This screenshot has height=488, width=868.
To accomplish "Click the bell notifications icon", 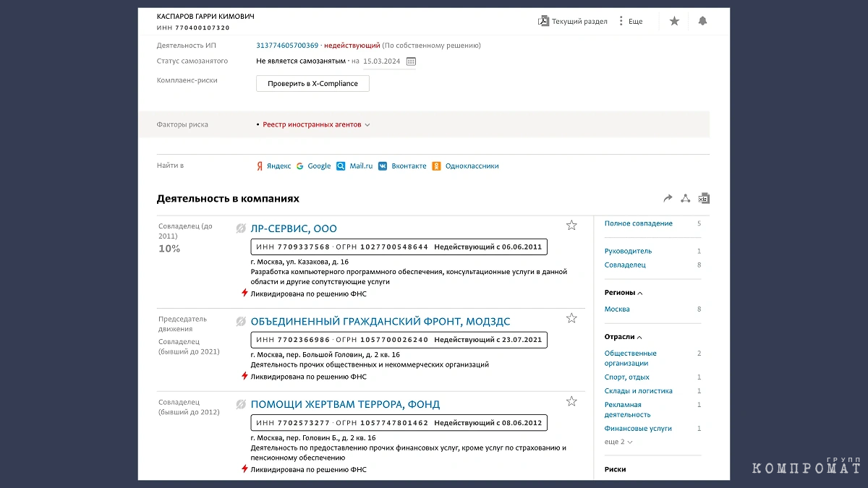I will pos(702,21).
